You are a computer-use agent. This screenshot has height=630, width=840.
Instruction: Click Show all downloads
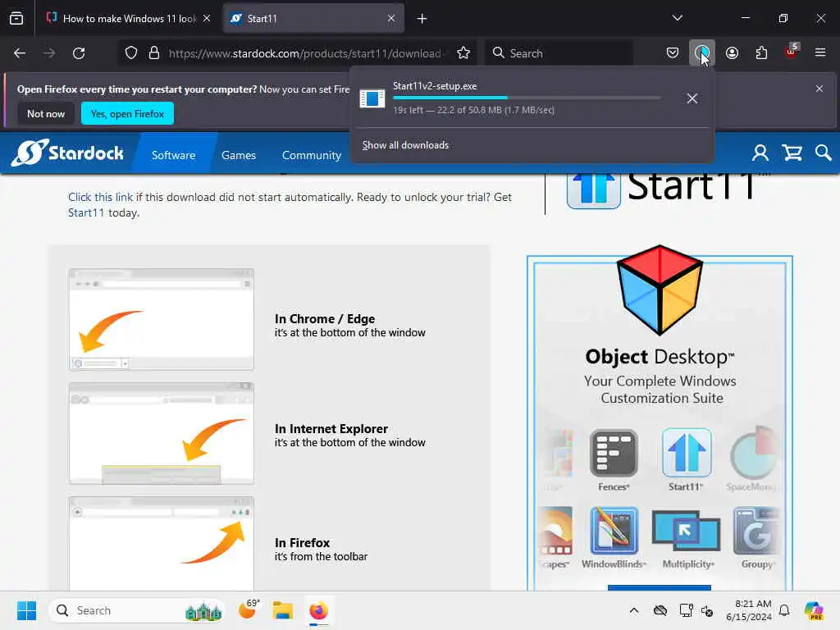pos(405,145)
